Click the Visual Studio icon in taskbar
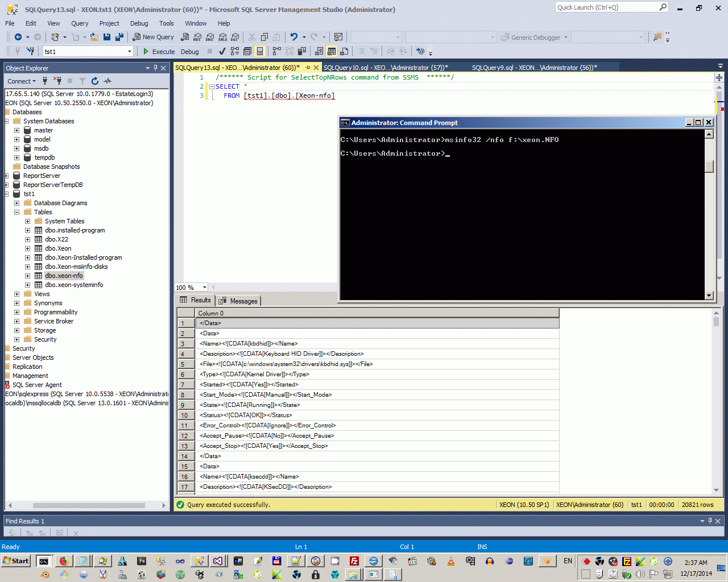 click(x=218, y=561)
